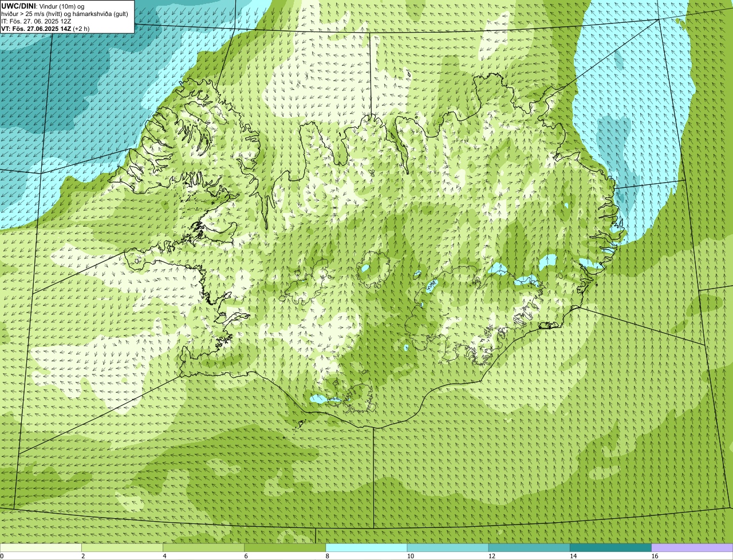Pick the 4–6 m/s green legend swatch
Screen dimensions: 733x560
point(203,547)
